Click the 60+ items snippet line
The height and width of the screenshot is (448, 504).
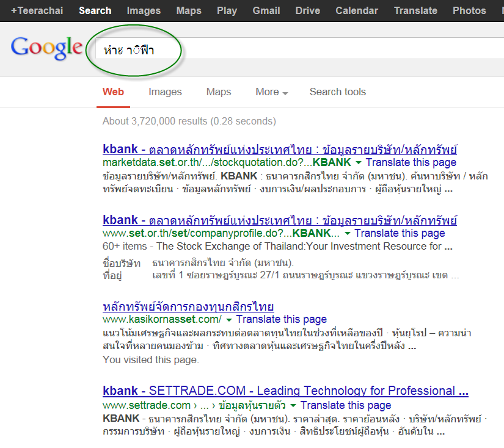pos(277,247)
